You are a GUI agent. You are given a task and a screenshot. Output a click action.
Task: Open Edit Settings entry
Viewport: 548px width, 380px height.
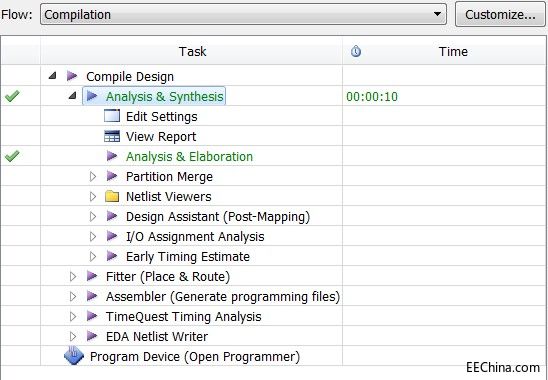[x=161, y=117]
